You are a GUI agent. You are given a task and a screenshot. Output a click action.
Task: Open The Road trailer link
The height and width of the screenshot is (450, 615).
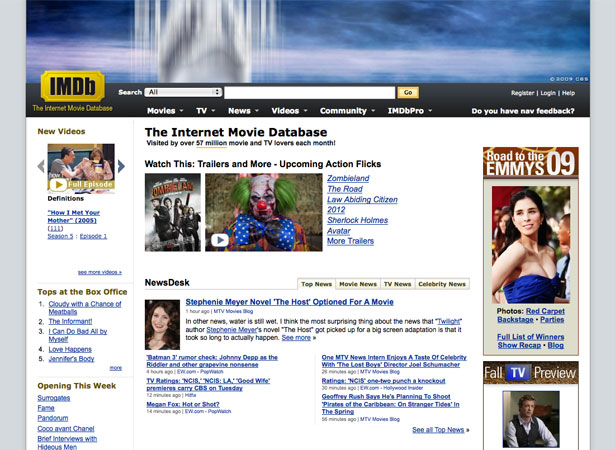click(345, 189)
